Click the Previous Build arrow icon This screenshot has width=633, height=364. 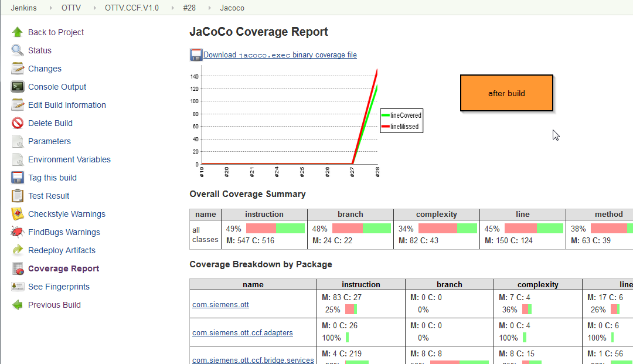click(18, 305)
